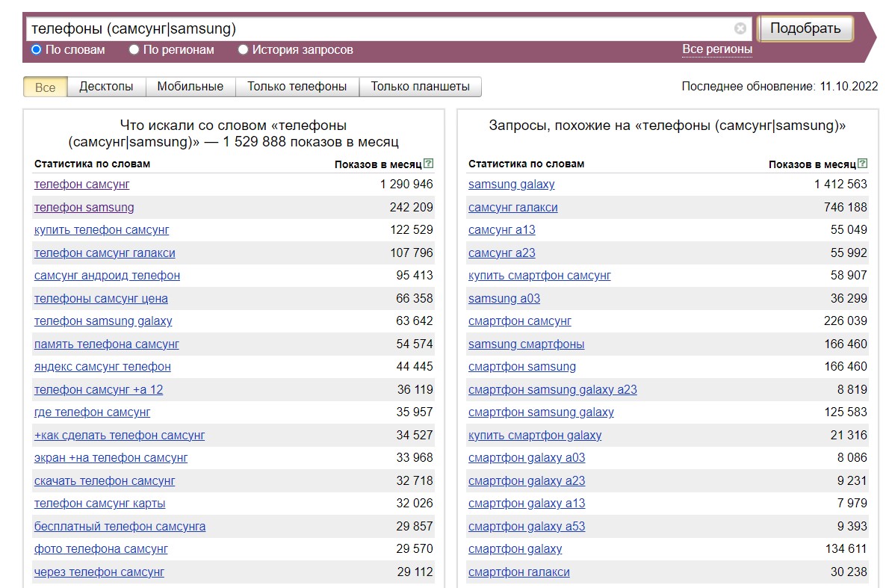Clear the search query with the X icon
The width and height of the screenshot is (889, 588).
pyautogui.click(x=740, y=28)
